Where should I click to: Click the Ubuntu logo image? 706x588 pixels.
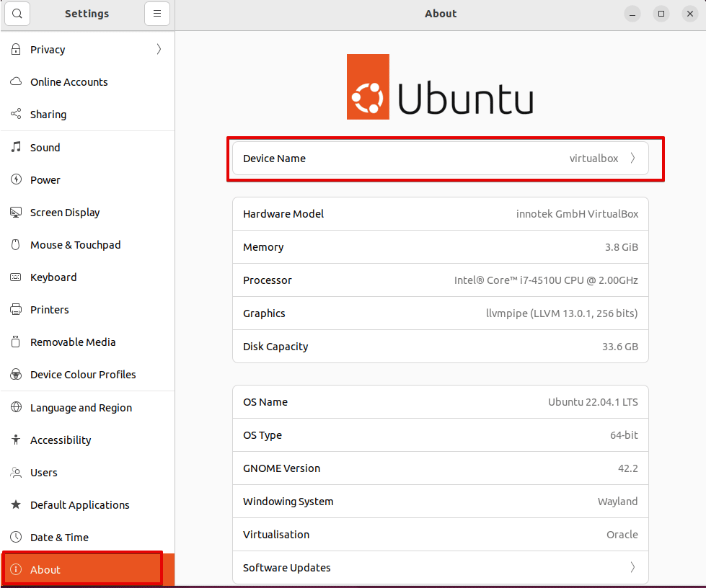click(440, 86)
